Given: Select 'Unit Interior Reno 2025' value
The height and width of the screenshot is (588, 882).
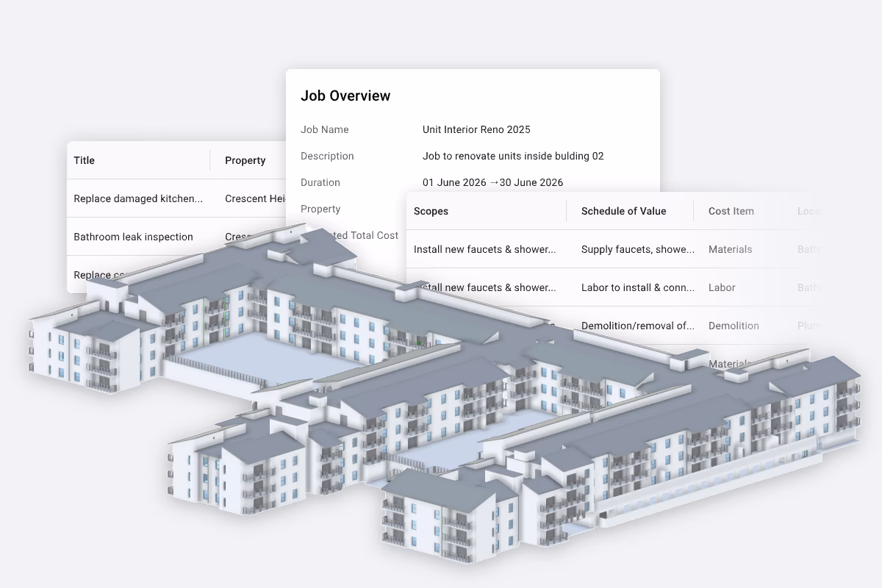Looking at the screenshot, I should (476, 129).
